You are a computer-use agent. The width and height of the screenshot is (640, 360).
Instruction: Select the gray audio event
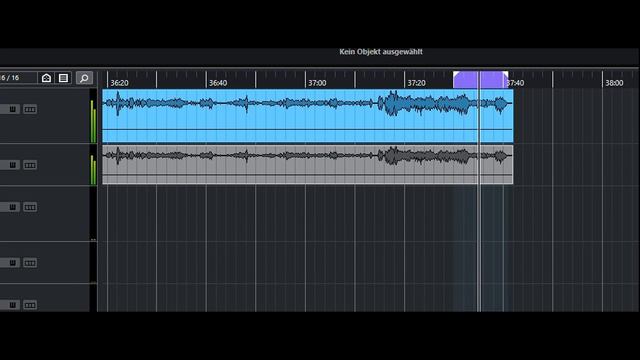point(308,164)
